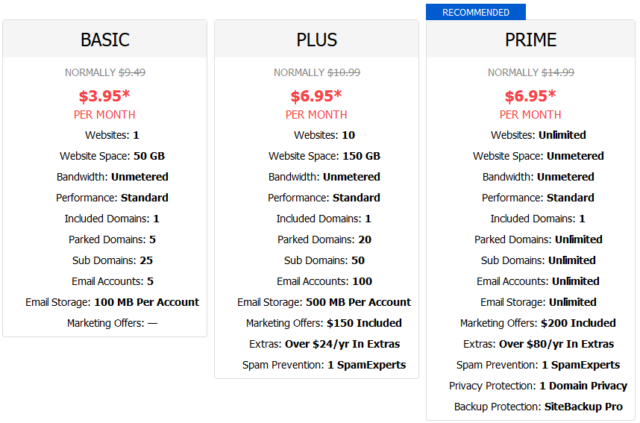640x423 pixels.
Task: Click Prime's Websites Unlimited line
Action: (538, 135)
